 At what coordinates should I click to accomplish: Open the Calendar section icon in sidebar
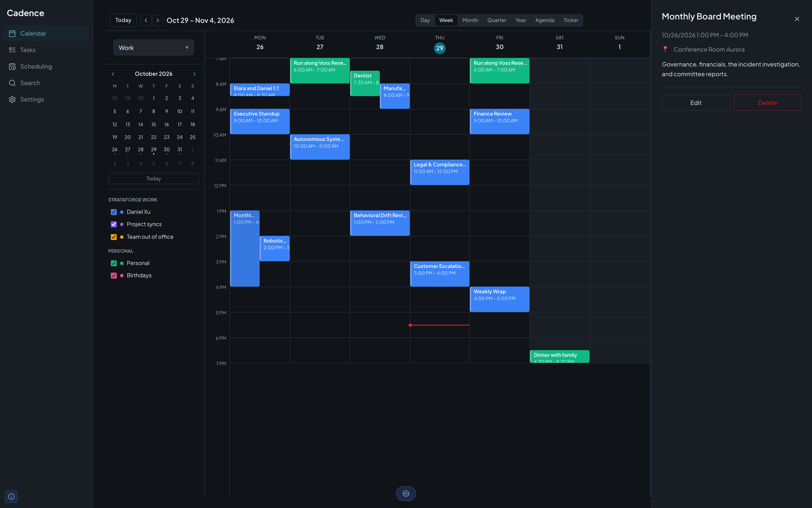(x=12, y=33)
